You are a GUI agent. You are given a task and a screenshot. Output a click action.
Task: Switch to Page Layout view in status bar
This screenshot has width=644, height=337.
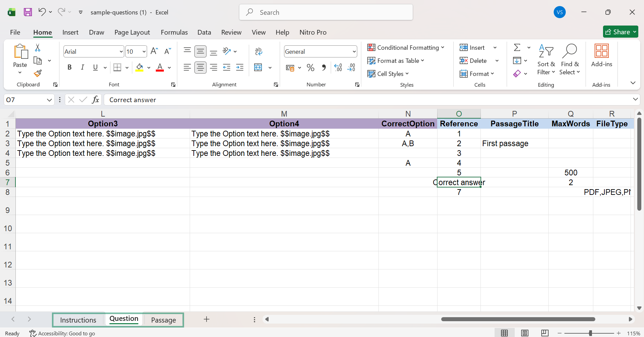(524, 333)
